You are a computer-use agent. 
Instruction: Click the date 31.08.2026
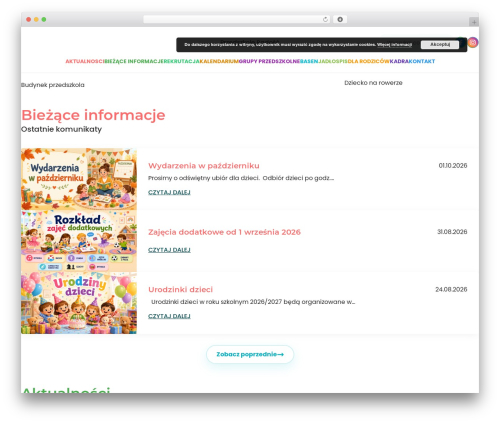click(452, 232)
